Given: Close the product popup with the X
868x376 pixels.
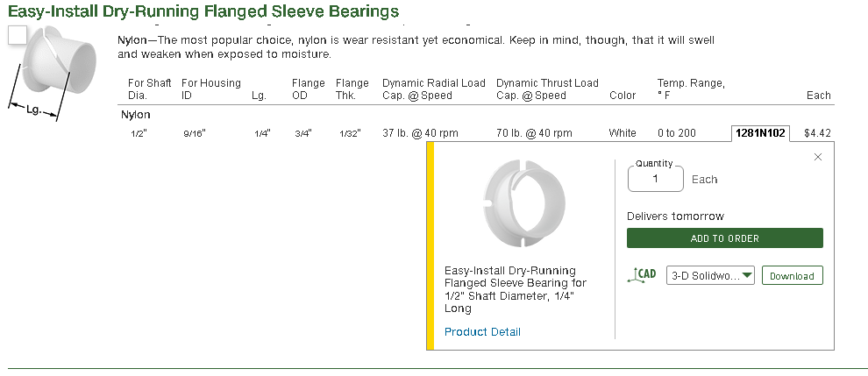Looking at the screenshot, I should 818,157.
